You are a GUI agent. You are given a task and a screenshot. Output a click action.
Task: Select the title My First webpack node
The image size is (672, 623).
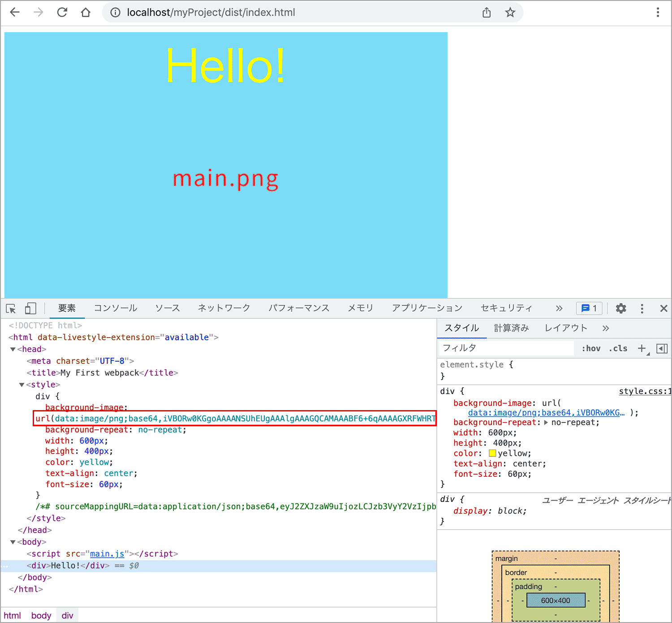[x=102, y=373]
